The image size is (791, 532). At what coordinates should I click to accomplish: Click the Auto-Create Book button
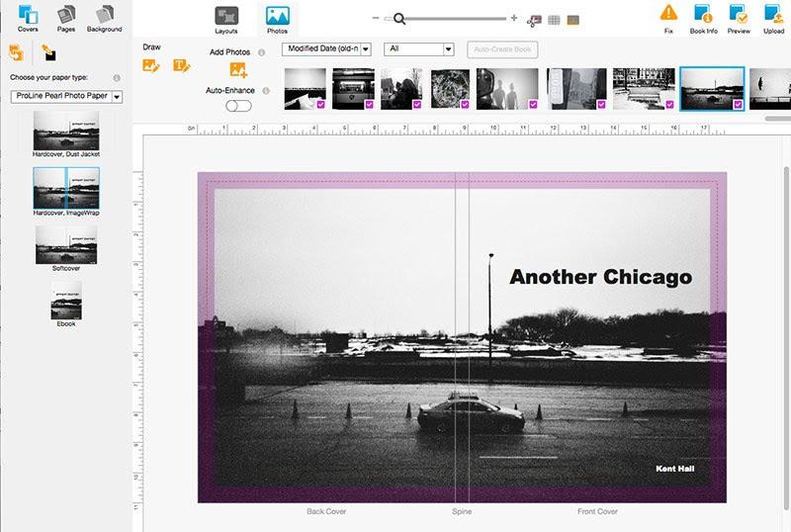[x=503, y=49]
